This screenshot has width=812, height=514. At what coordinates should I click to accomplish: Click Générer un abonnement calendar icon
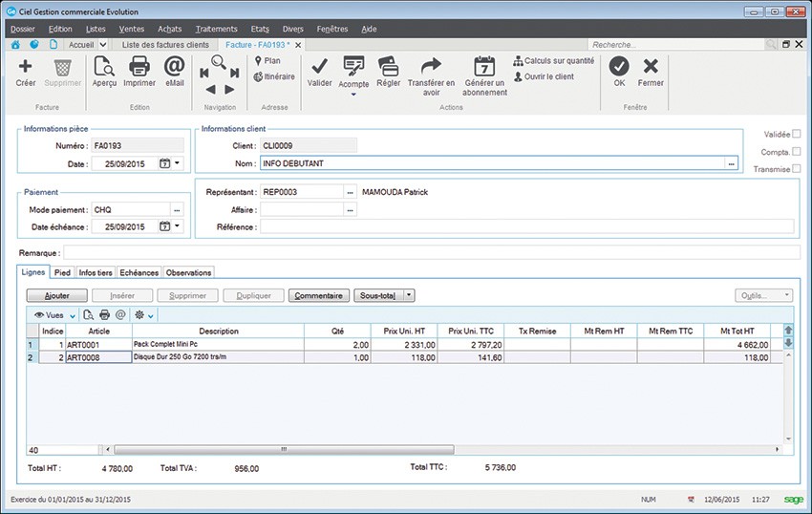pos(484,67)
